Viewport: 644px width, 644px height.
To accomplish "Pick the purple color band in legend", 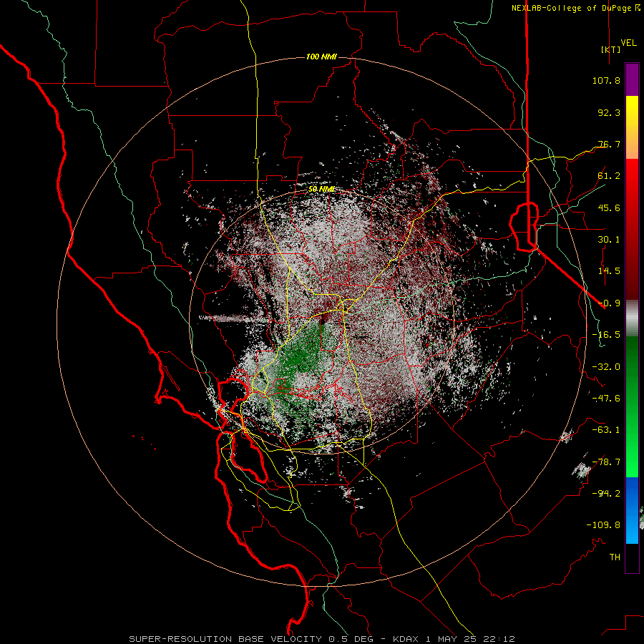I will pos(632,79).
